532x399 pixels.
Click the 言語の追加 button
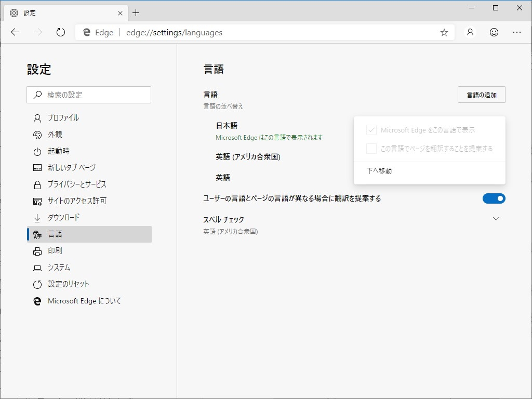coord(481,95)
